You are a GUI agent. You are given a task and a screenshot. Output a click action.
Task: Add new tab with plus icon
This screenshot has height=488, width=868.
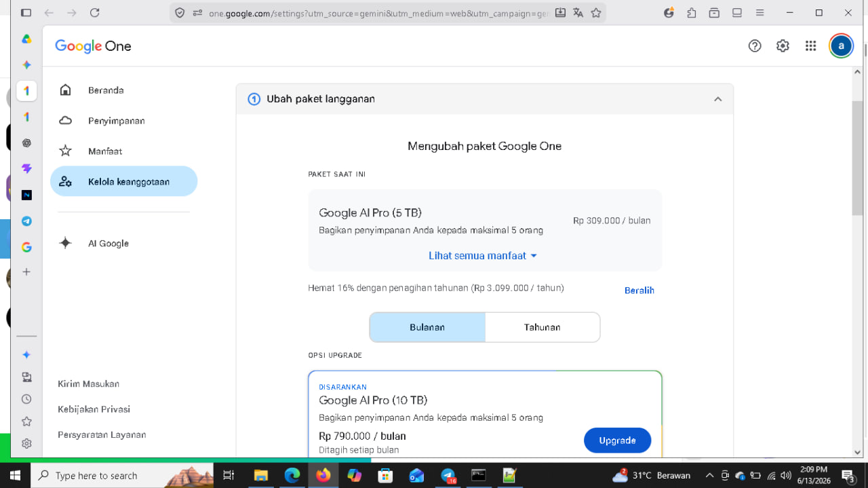coord(26,272)
